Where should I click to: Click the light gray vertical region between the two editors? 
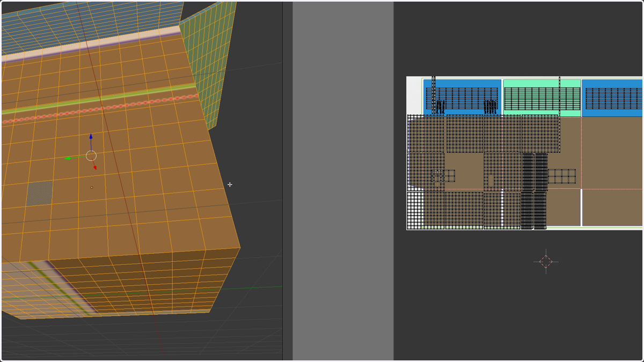coord(343,181)
